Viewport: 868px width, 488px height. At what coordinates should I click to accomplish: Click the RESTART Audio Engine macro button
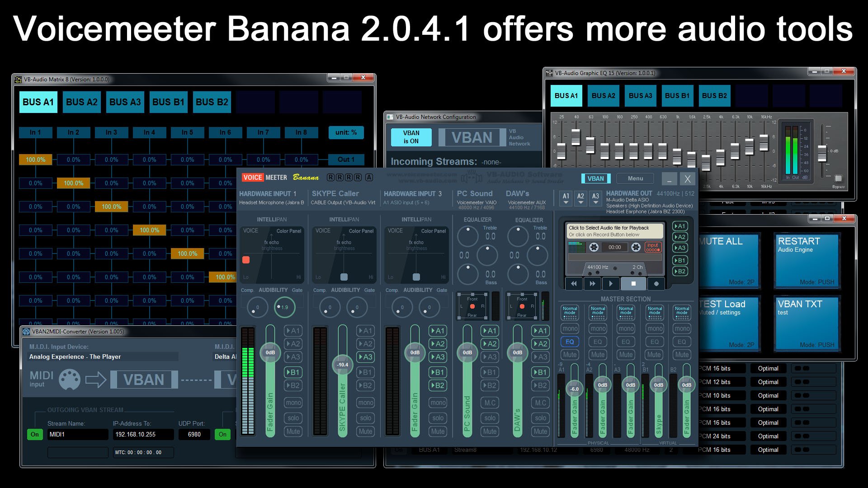(x=807, y=261)
